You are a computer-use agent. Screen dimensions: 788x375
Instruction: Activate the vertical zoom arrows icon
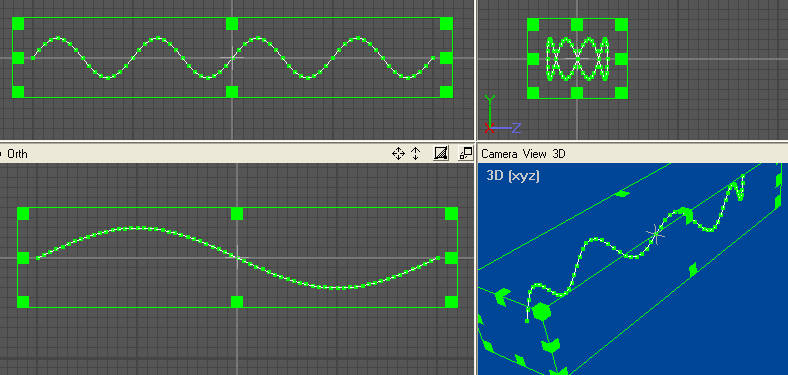416,153
